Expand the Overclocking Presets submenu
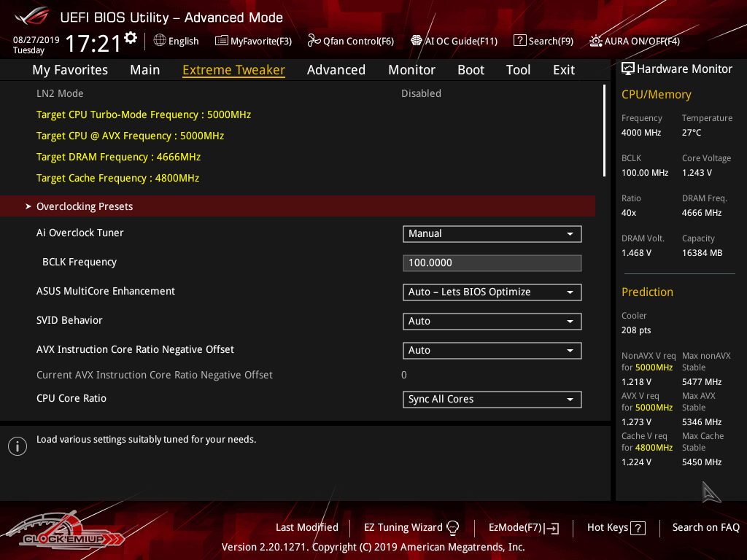The image size is (747, 560). click(85, 206)
